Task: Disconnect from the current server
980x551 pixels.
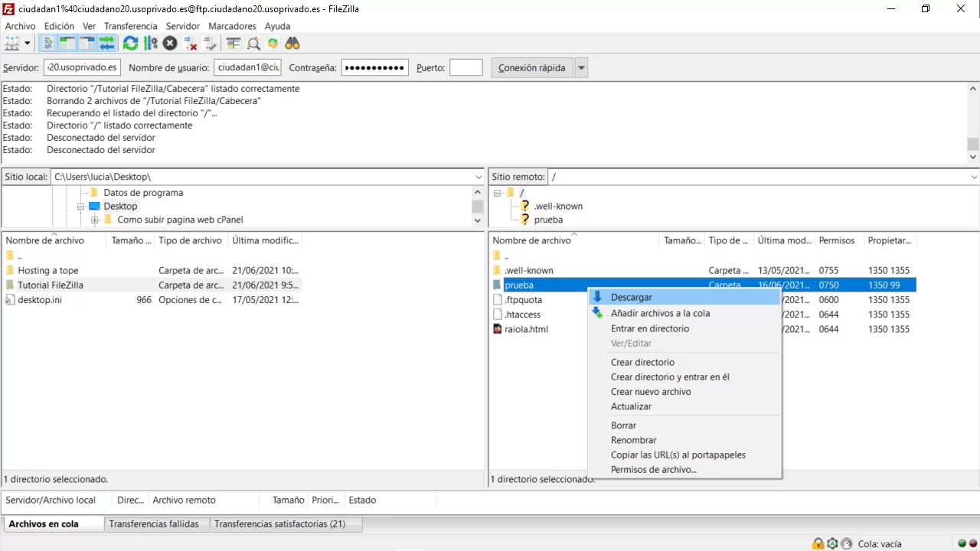Action: (190, 44)
